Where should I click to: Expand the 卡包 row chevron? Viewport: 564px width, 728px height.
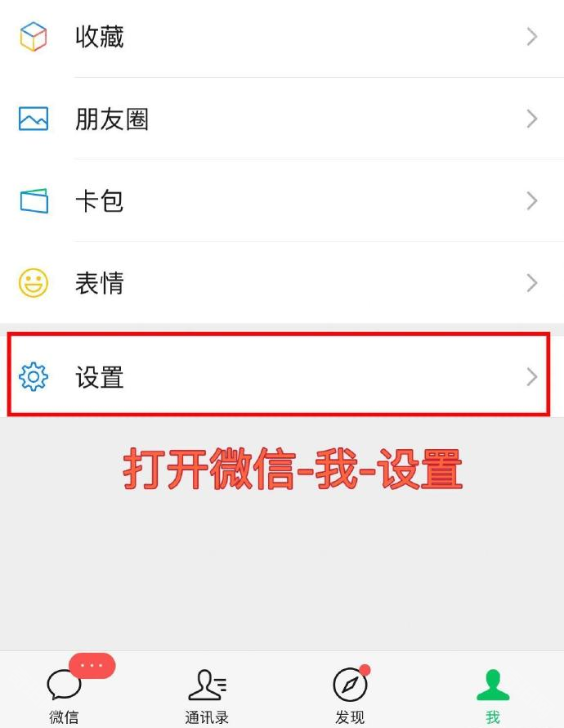pyautogui.click(x=532, y=200)
